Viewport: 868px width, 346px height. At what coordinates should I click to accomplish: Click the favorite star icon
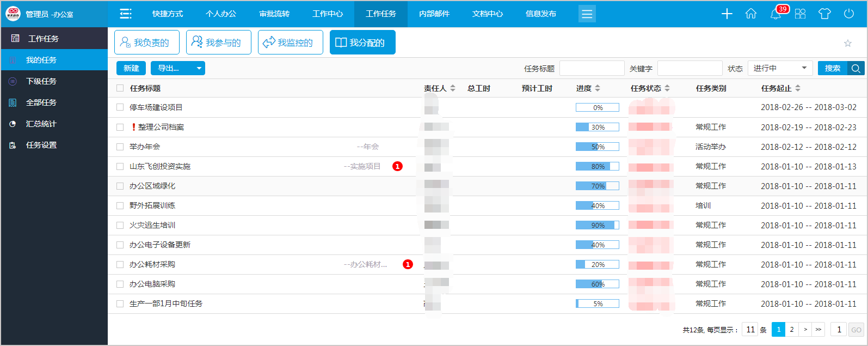[847, 43]
